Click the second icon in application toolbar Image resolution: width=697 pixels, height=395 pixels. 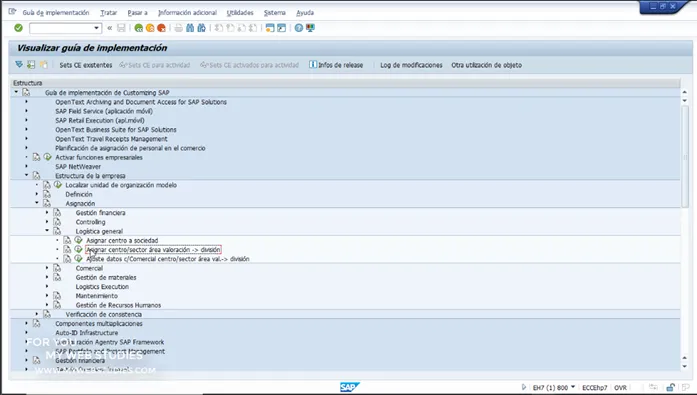[x=31, y=65]
